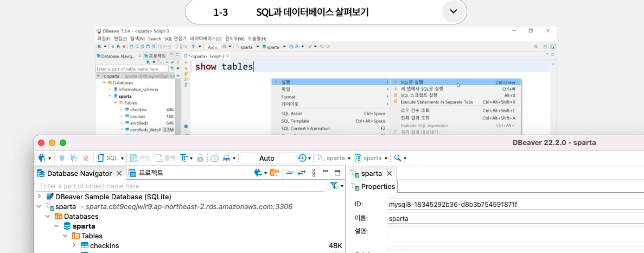Open active schema sparta selector in front toolbar
This screenshot has width=644, height=253.
point(371,158)
